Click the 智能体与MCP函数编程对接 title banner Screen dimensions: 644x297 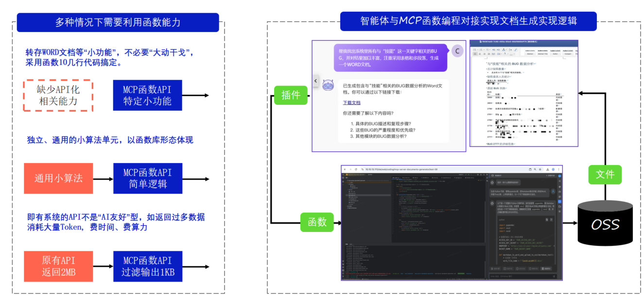point(469,21)
